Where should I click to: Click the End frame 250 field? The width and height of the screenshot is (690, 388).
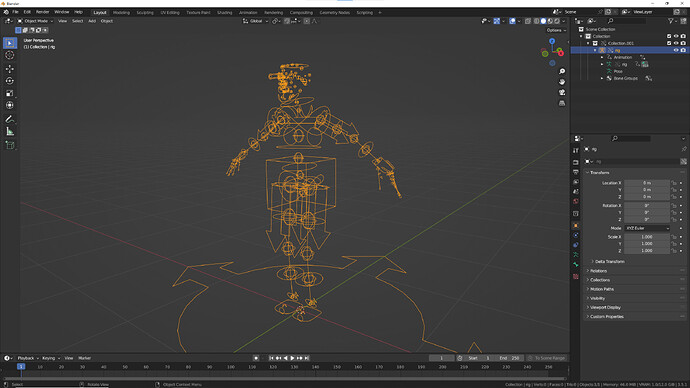(x=510, y=358)
